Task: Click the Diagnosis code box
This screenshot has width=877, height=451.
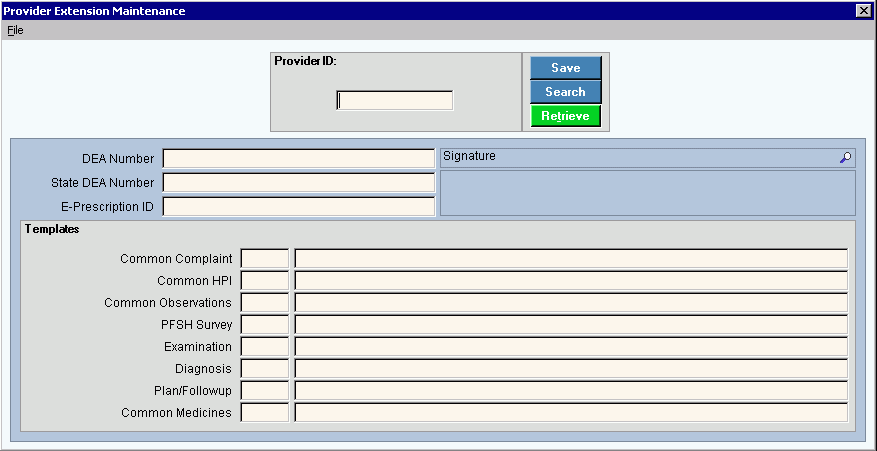Action: point(264,369)
